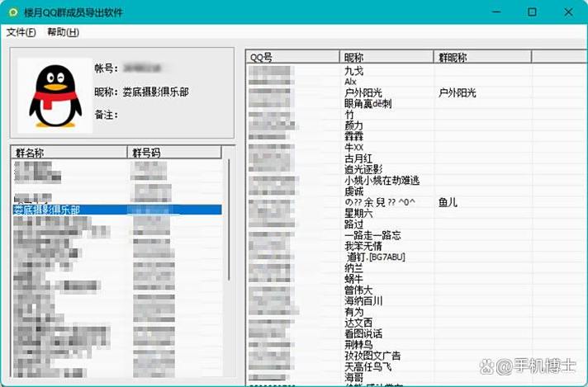Image resolution: width=588 pixels, height=387 pixels.
Task: Select member row 虔诚
Action: 353,191
